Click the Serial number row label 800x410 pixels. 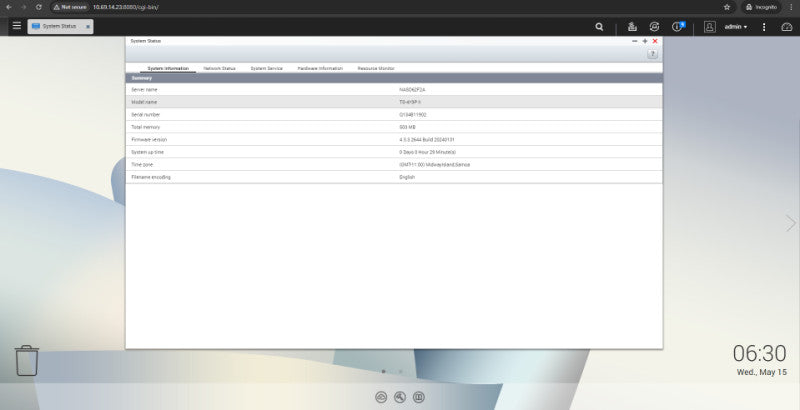click(x=145, y=115)
